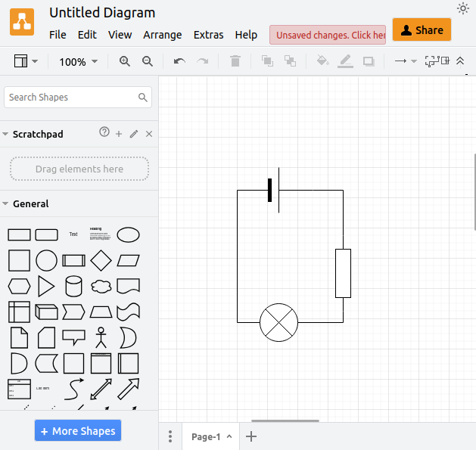Open the File menu
The height and width of the screenshot is (450, 476).
click(58, 35)
